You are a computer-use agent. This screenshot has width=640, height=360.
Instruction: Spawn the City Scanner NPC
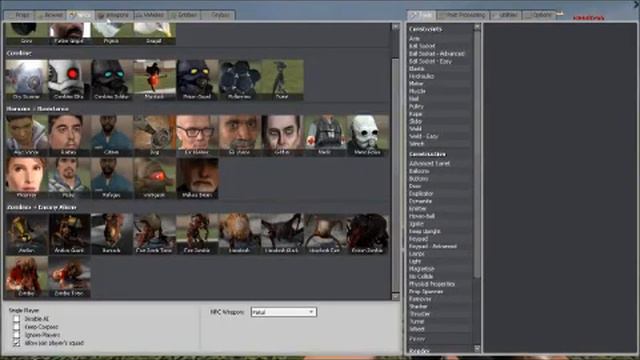(27, 80)
